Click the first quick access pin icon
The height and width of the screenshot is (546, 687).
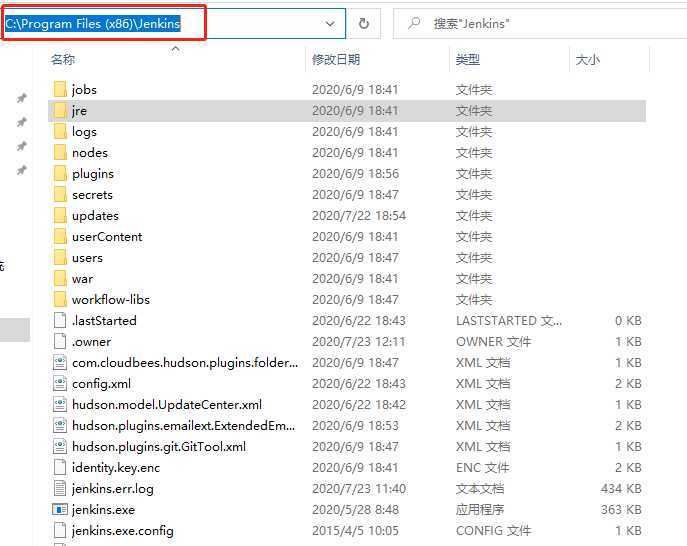21,98
